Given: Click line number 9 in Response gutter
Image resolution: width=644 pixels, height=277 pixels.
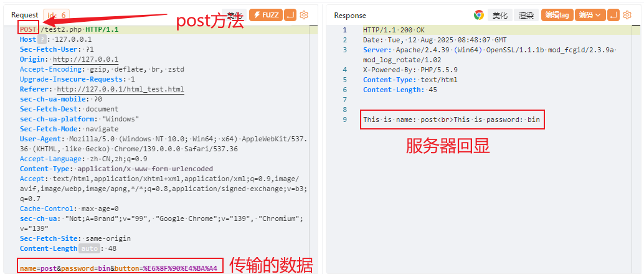Looking at the screenshot, I should pyautogui.click(x=344, y=120).
